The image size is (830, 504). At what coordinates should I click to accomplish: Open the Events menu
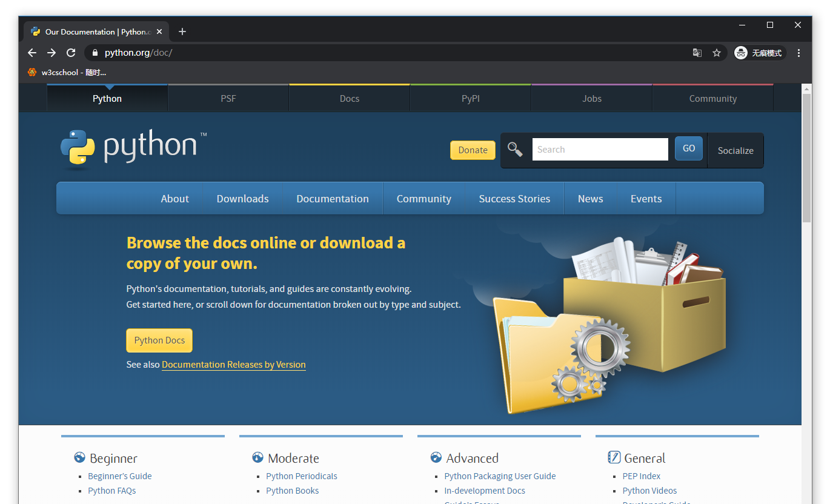(646, 199)
